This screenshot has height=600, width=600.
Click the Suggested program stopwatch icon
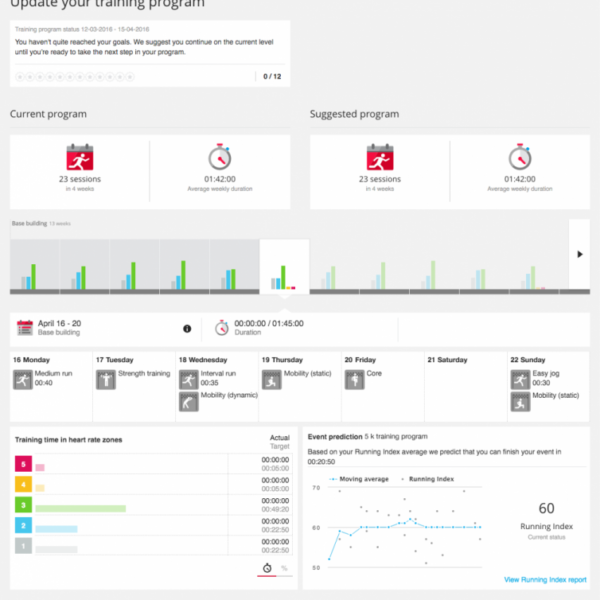point(519,158)
